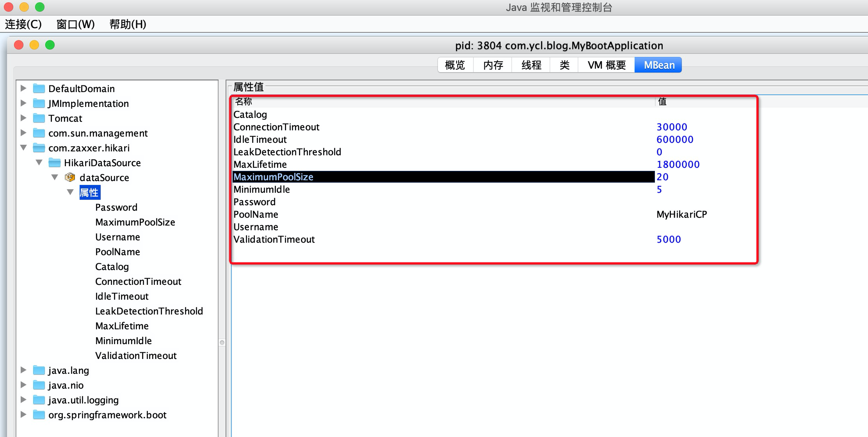Click the dataSource MBean icon
The width and height of the screenshot is (868, 437).
coord(70,178)
